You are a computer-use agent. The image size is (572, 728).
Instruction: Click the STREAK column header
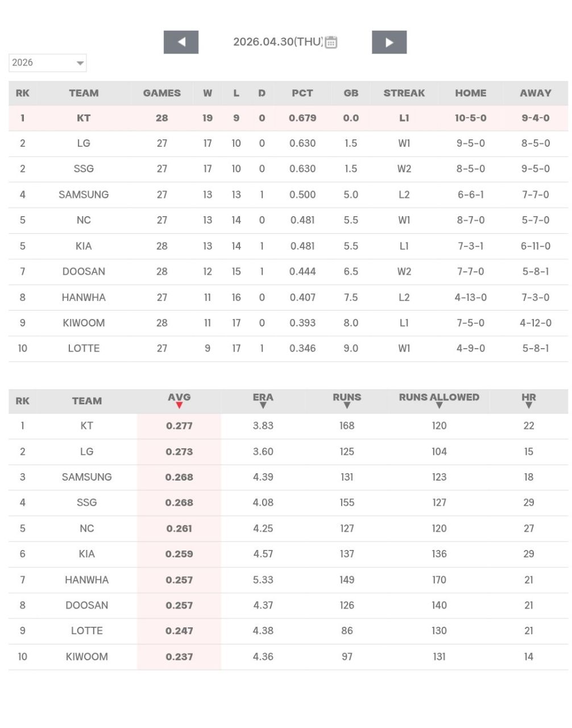tap(404, 93)
